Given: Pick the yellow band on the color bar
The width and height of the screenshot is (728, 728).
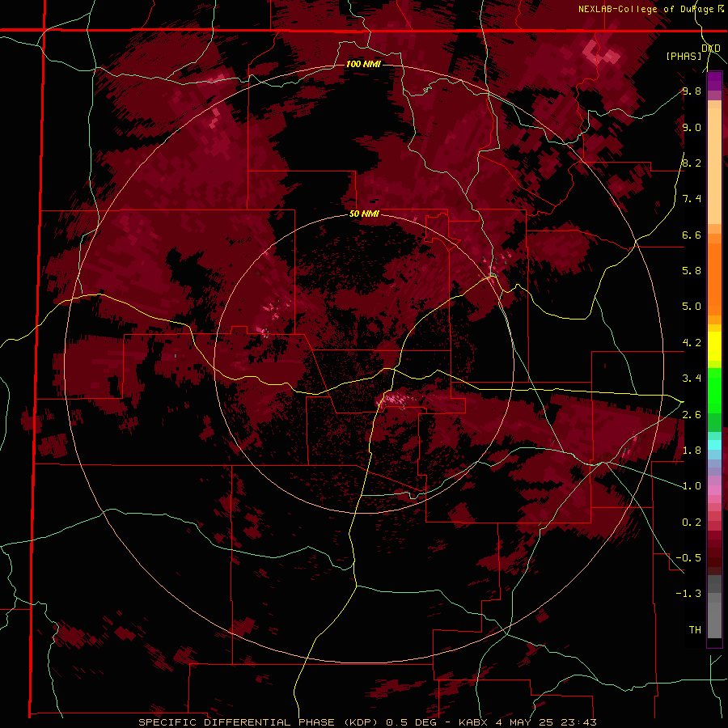Looking at the screenshot, I should pos(714,346).
